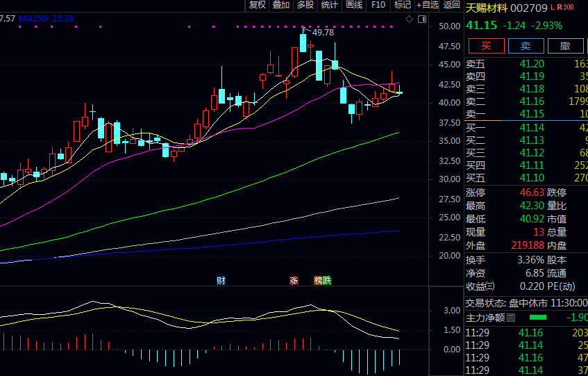The height and width of the screenshot is (376, 588).
Task: Select 买四 bid price 41.11
Action: (532, 165)
